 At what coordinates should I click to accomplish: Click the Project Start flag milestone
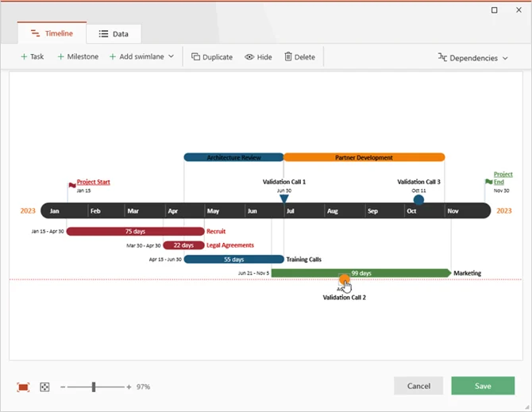(72, 183)
